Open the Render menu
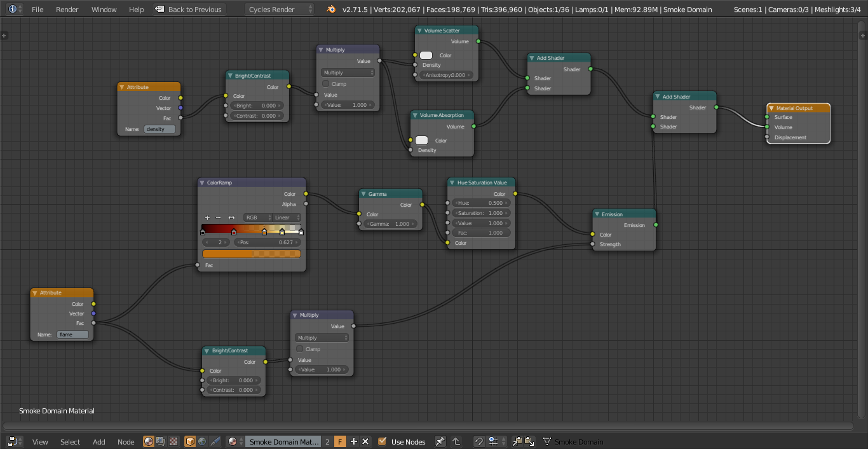868x449 pixels. pyautogui.click(x=67, y=10)
